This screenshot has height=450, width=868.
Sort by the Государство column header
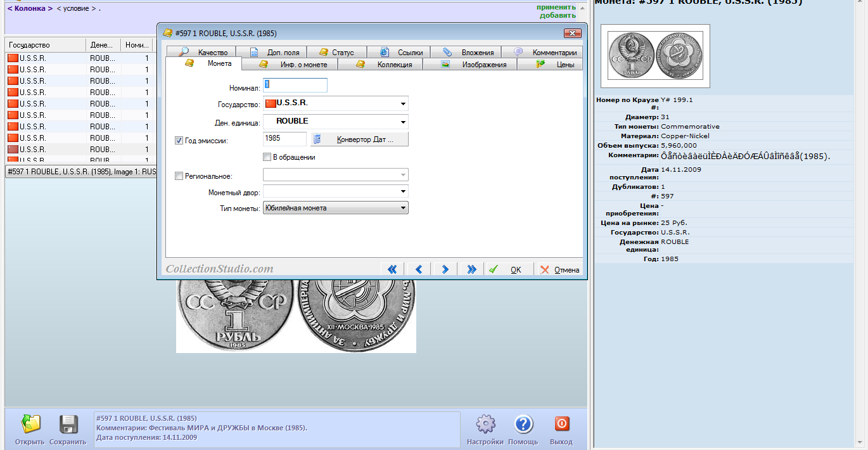pos(45,45)
